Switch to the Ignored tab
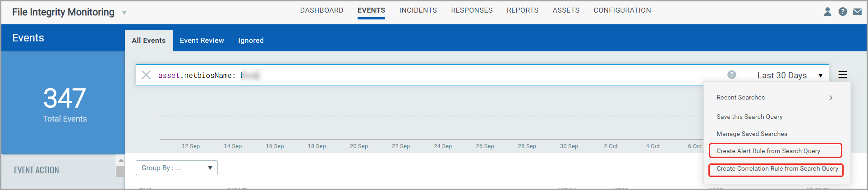This screenshot has height=190, width=868. click(x=251, y=41)
